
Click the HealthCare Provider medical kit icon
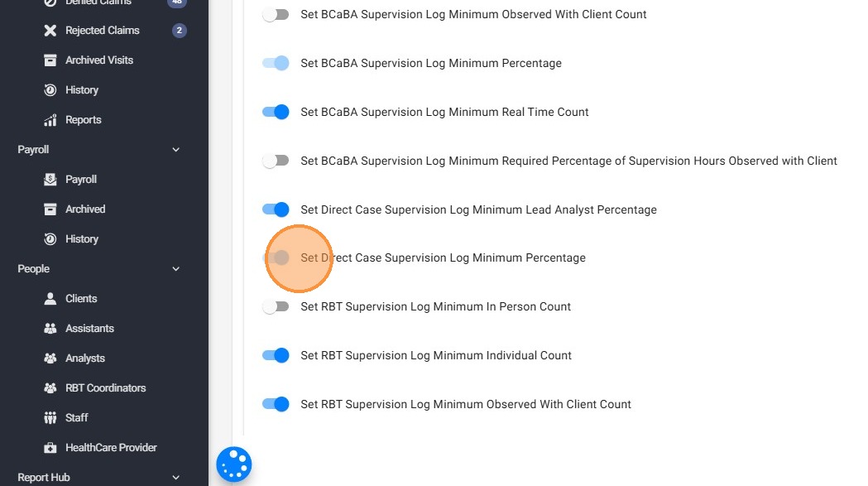(x=50, y=448)
